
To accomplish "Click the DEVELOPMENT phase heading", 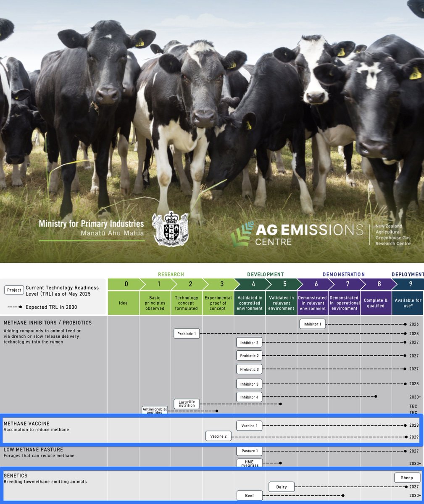I will tap(265, 274).
